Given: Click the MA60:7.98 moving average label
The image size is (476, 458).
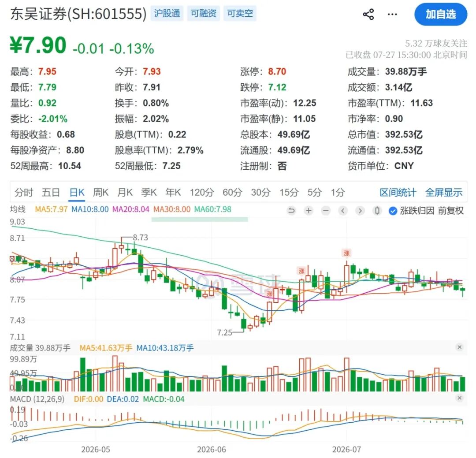Looking at the screenshot, I should (x=213, y=209).
